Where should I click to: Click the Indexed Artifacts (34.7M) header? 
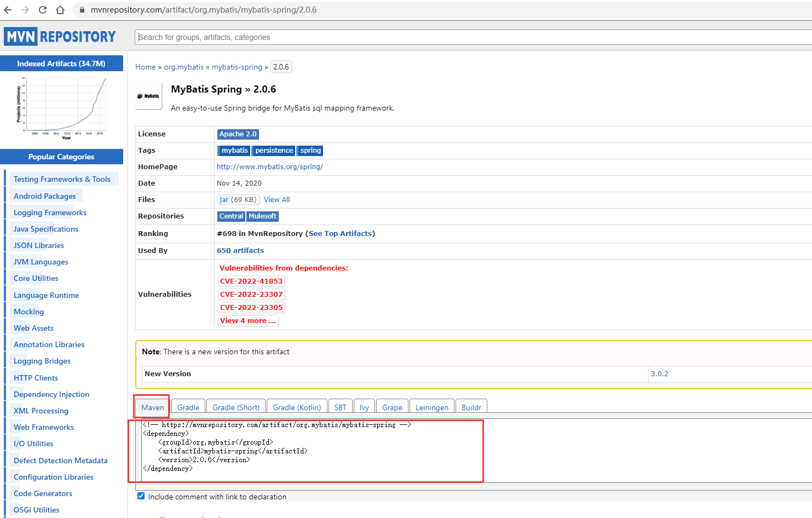click(x=61, y=64)
